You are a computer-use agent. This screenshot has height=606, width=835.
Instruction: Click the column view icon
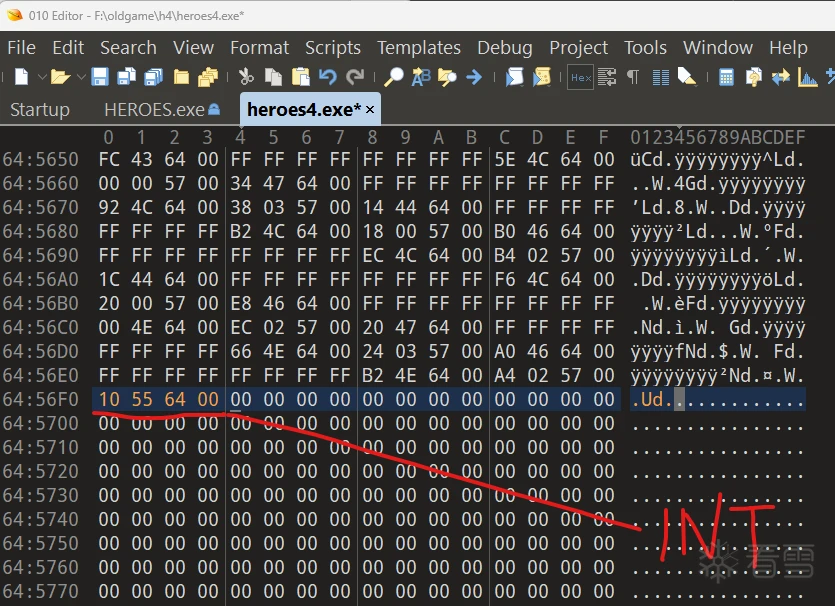[661, 78]
